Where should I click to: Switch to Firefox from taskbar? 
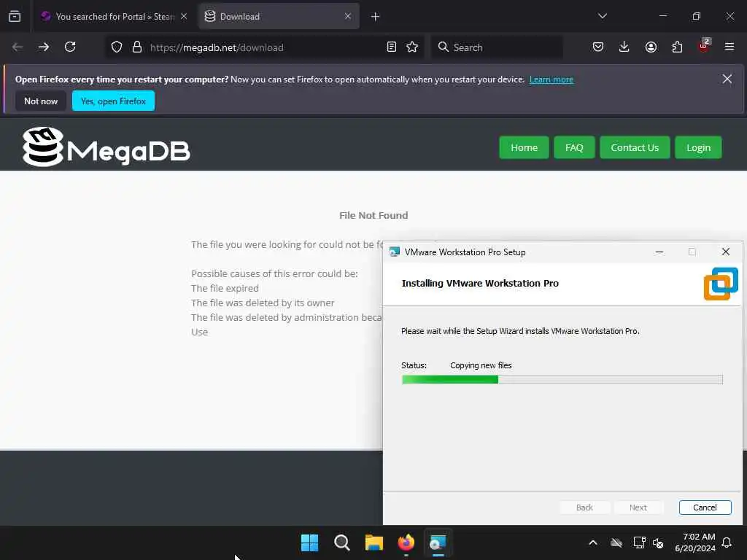pyautogui.click(x=406, y=542)
